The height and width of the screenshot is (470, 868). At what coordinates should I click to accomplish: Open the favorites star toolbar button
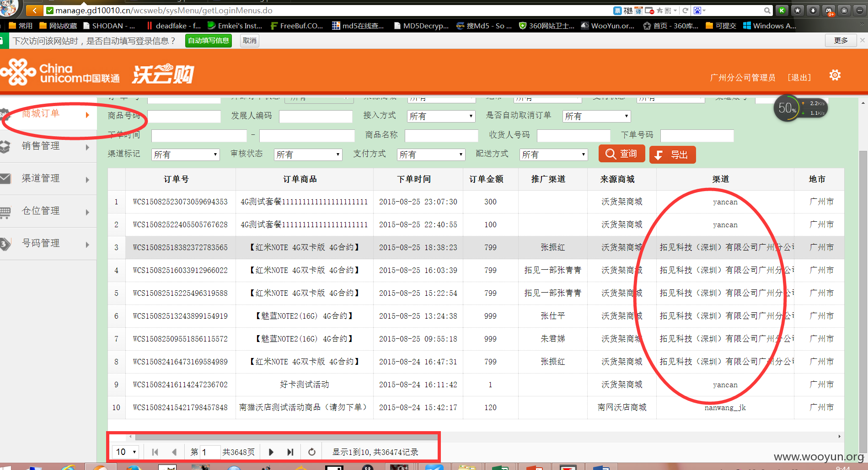pyautogui.click(x=798, y=10)
